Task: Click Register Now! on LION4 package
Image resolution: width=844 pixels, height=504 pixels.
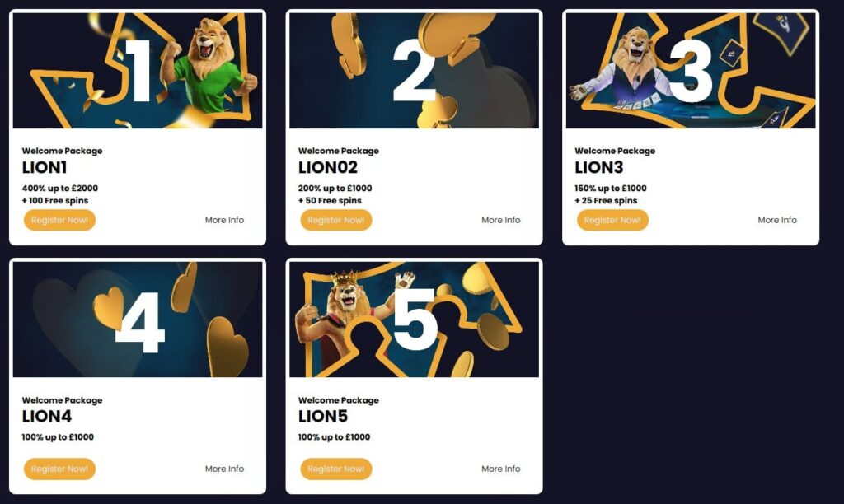Action: (59, 469)
